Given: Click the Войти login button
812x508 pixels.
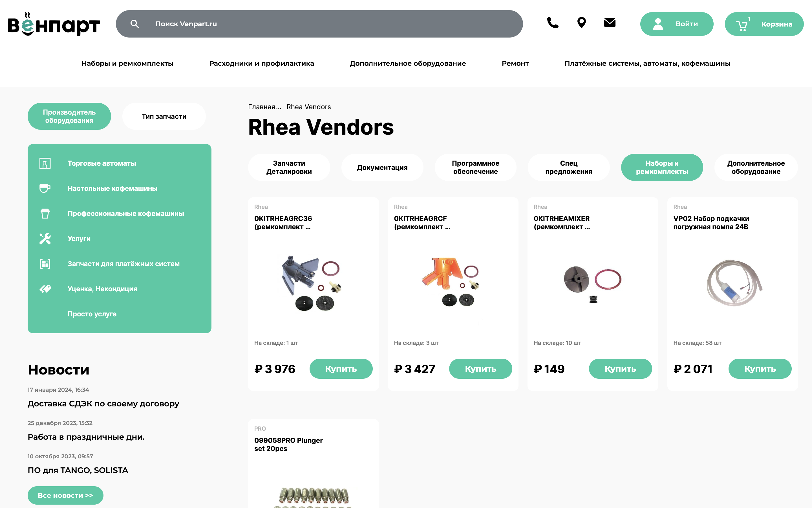Looking at the screenshot, I should [x=677, y=24].
